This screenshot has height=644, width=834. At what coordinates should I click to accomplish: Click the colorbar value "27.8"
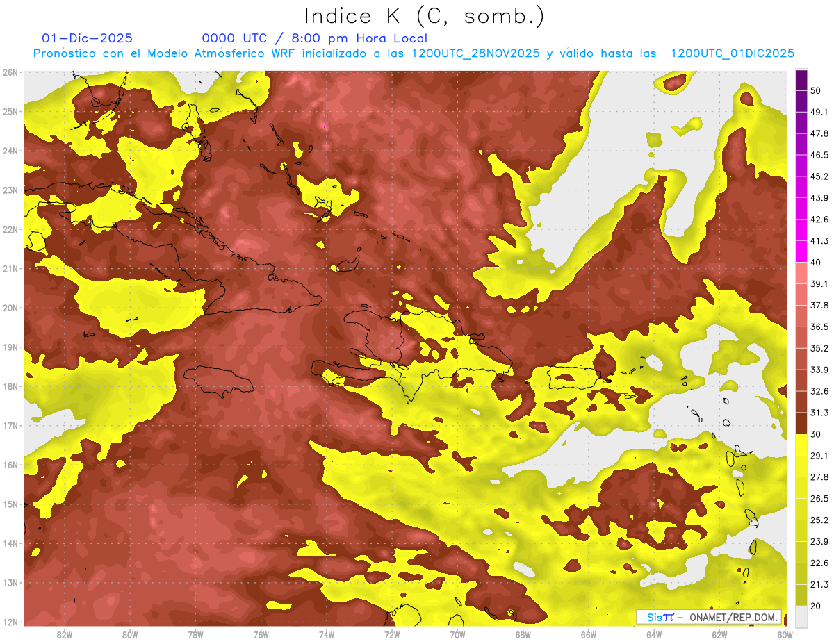[x=819, y=477]
